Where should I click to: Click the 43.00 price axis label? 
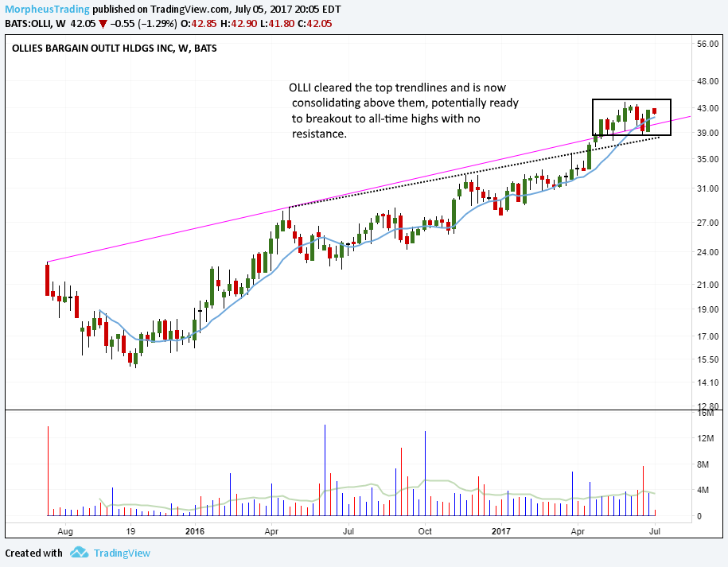(707, 108)
